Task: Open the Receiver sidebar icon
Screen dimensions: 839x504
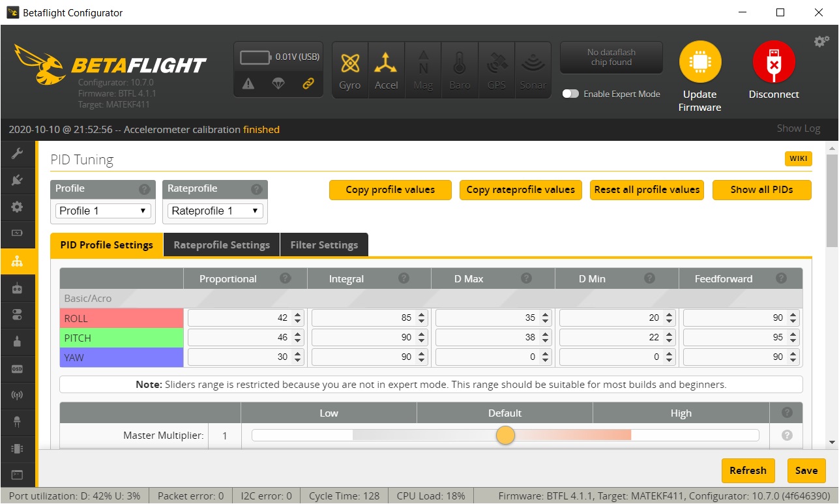Action: [17, 288]
